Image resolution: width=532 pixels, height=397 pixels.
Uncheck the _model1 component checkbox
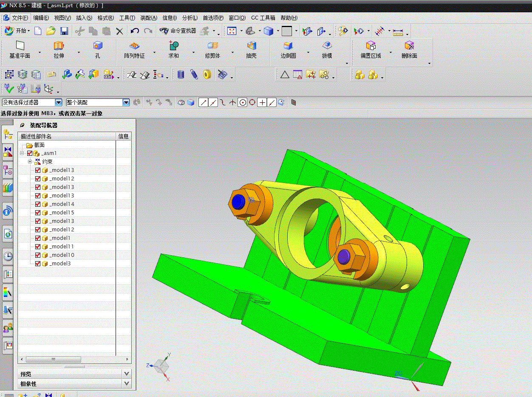click(38, 238)
